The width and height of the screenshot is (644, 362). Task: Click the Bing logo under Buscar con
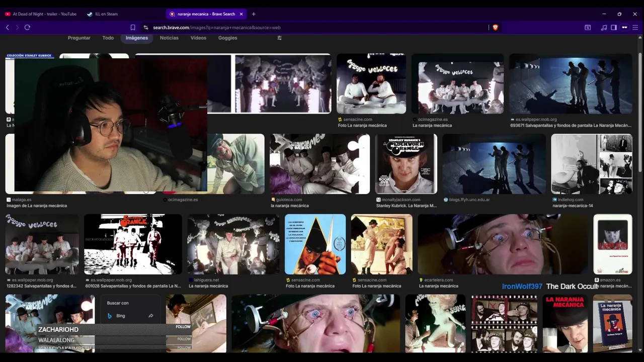coord(110,316)
